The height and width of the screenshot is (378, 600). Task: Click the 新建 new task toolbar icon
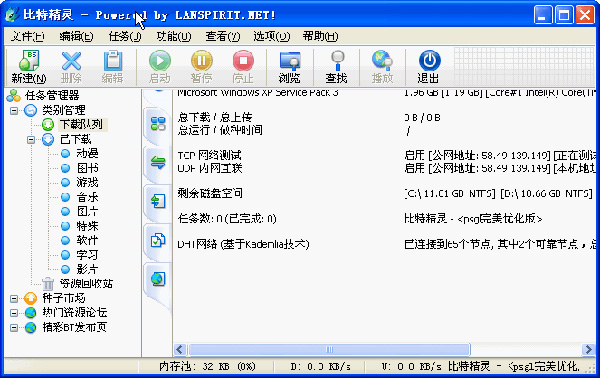point(29,60)
